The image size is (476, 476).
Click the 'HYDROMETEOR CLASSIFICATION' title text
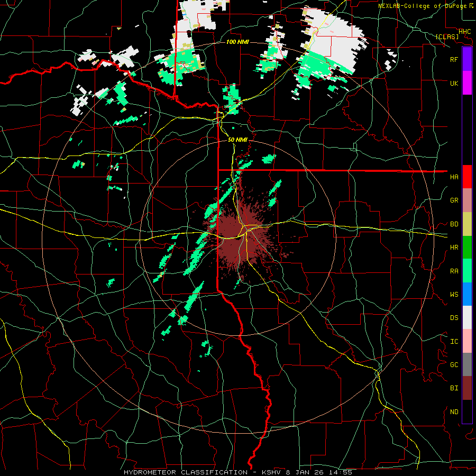(186, 472)
